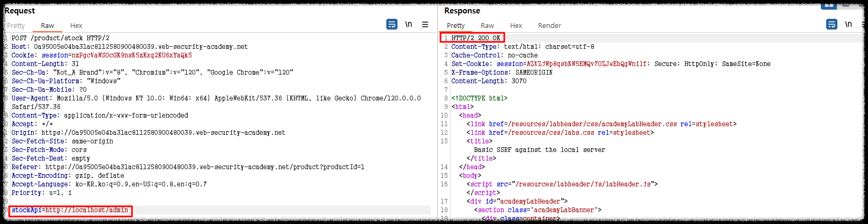Image resolution: width=868 pixels, height=224 pixels.
Task: Click 'Content-Length: 3070' in the Response
Action: click(x=489, y=81)
